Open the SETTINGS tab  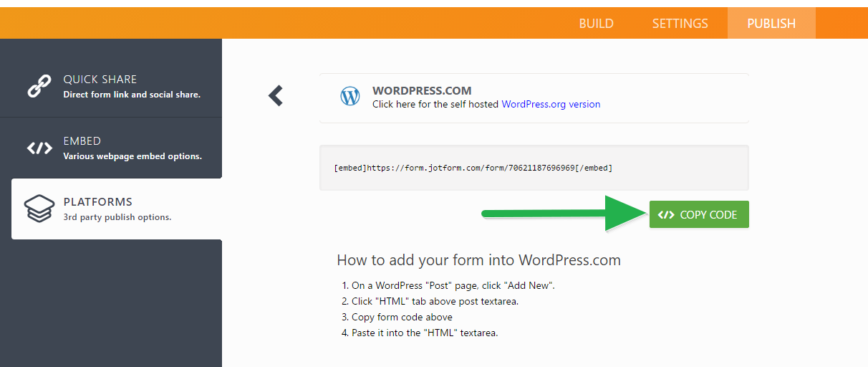[680, 24]
